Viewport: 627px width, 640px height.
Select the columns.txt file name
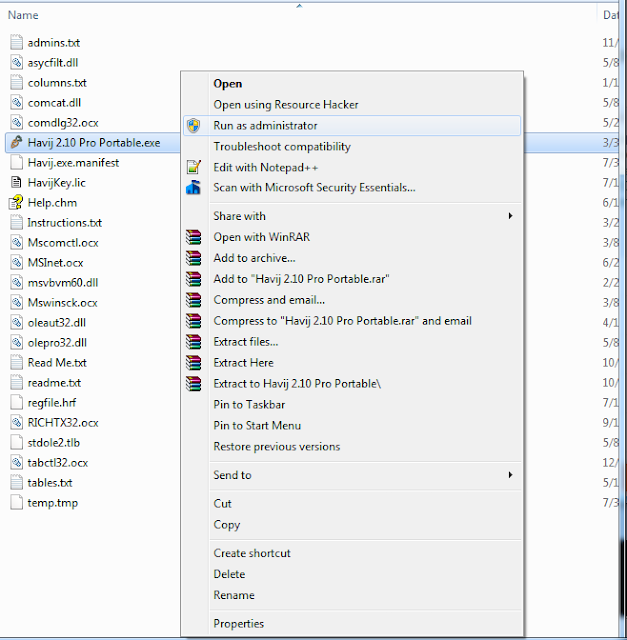pyautogui.click(x=57, y=83)
